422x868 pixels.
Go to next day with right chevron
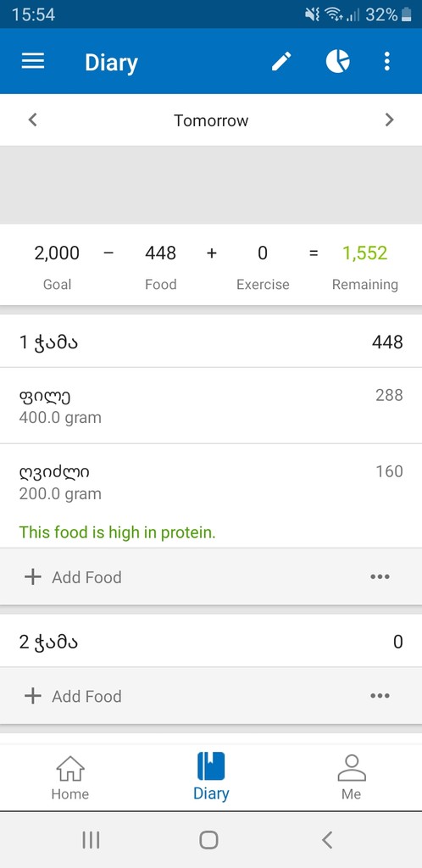pyautogui.click(x=389, y=120)
